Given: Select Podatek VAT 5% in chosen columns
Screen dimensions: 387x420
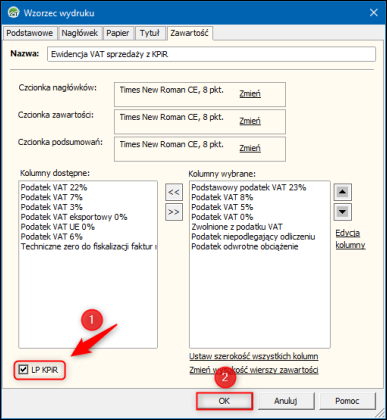Looking at the screenshot, I should pyautogui.click(x=260, y=207).
